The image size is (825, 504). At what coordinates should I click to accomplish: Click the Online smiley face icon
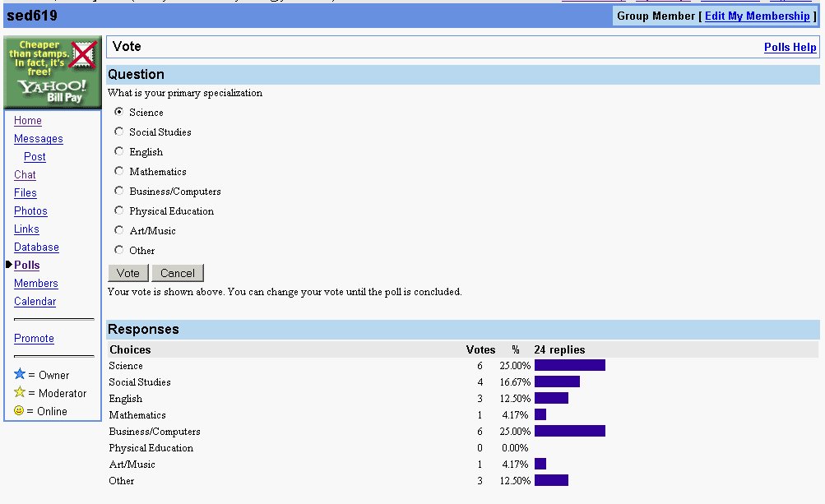pyautogui.click(x=20, y=410)
